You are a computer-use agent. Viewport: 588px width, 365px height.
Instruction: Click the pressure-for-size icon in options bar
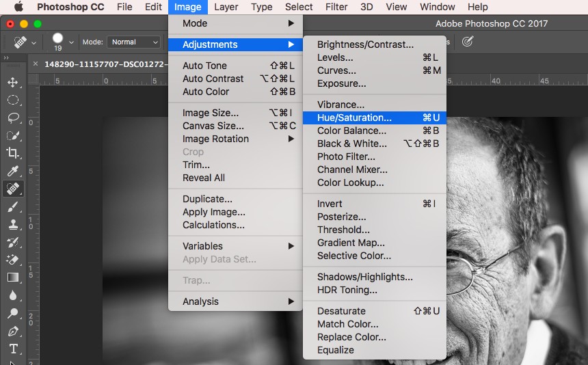[467, 41]
